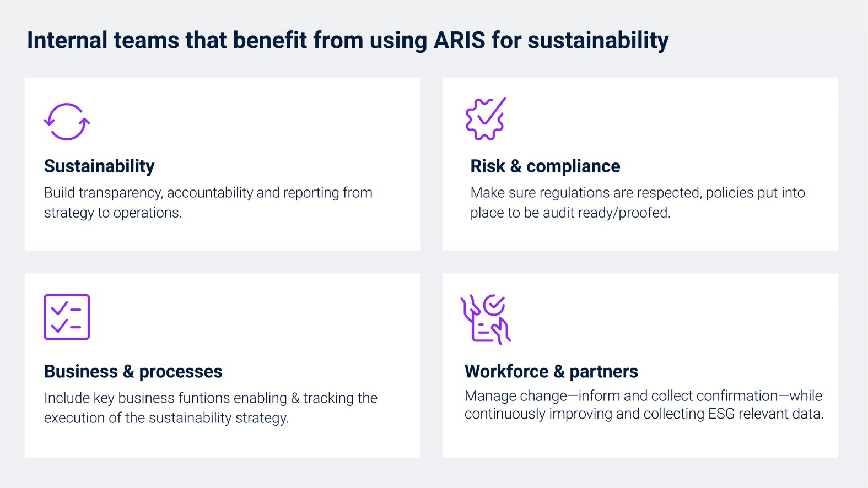Screen dimensions: 868x488
Task: Click 'continuously improving and collecting ESG' line
Action: (x=644, y=414)
